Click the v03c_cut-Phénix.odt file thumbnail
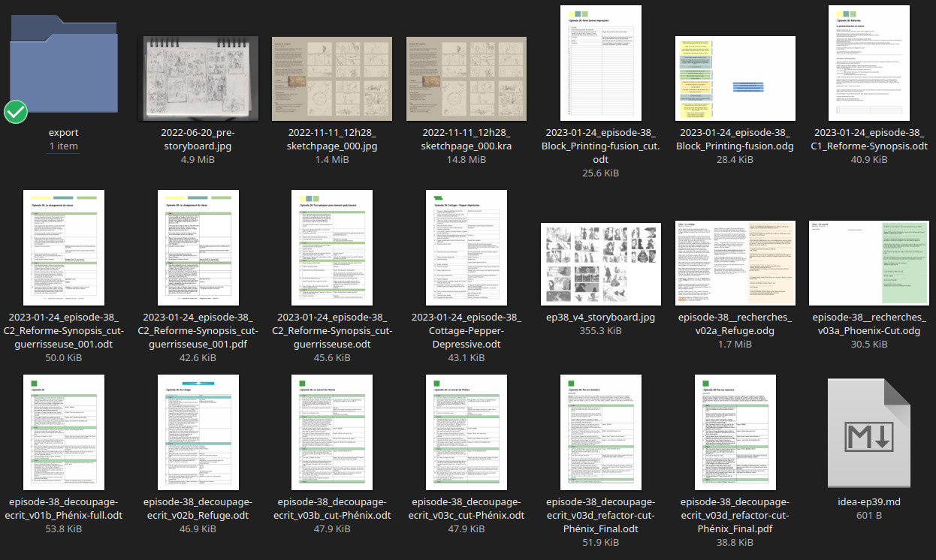 (466, 432)
